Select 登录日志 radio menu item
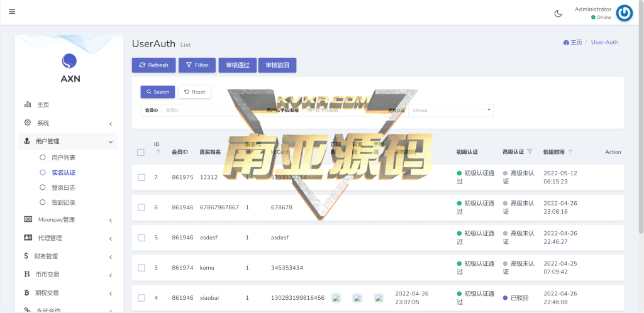This screenshot has height=313, width=644. pos(42,187)
